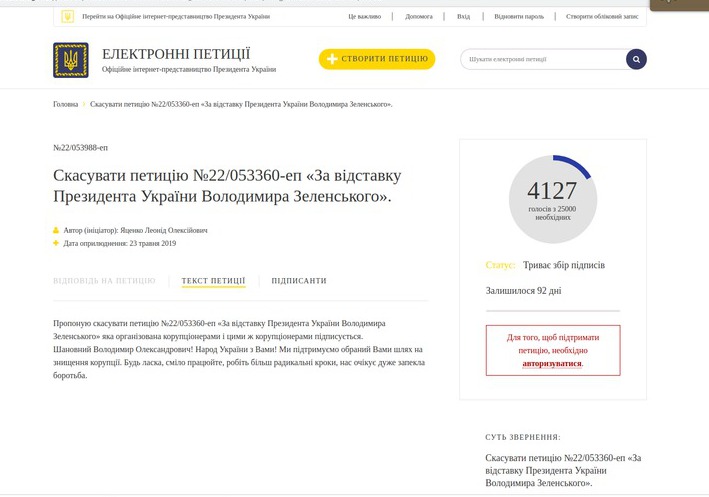Viewport: 709px width, 497px height.
Task: Click the large blue trident coat of arms logo
Action: tap(71, 60)
